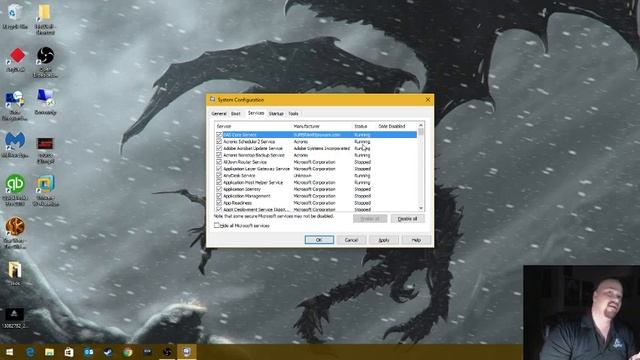
Task: Click the OK button
Action: (319, 240)
